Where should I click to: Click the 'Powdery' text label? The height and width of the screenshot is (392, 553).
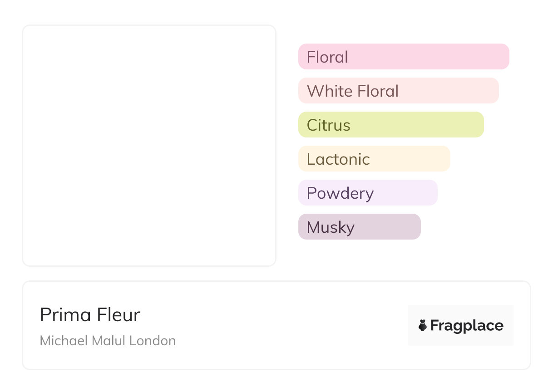(340, 193)
